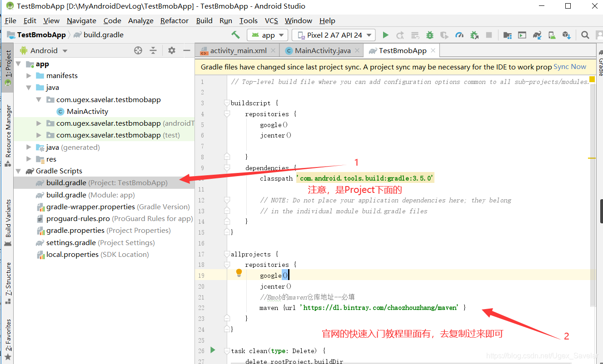This screenshot has width=603, height=364.
Task: Toggle the 2: Favorites tool window
Action: click(7, 339)
